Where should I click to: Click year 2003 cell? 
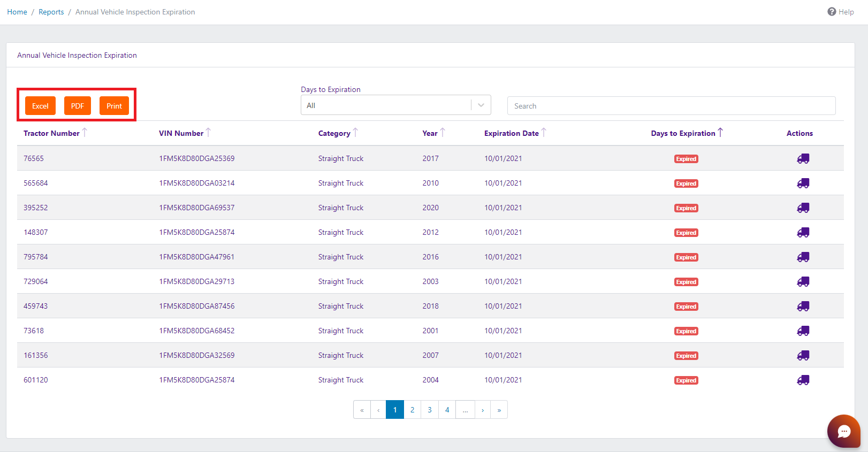[x=431, y=281]
